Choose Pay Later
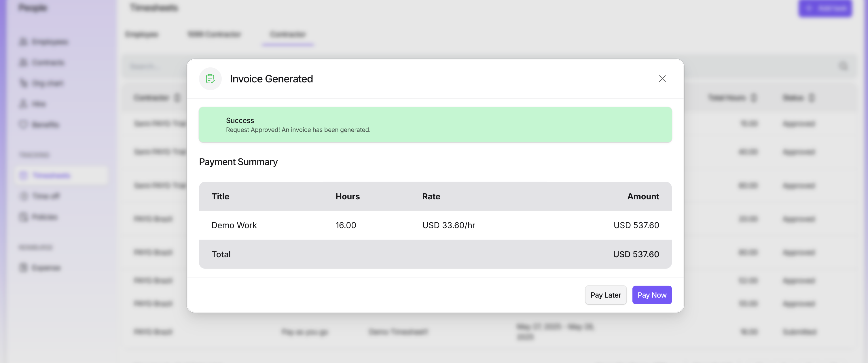The image size is (868, 363). click(x=605, y=295)
